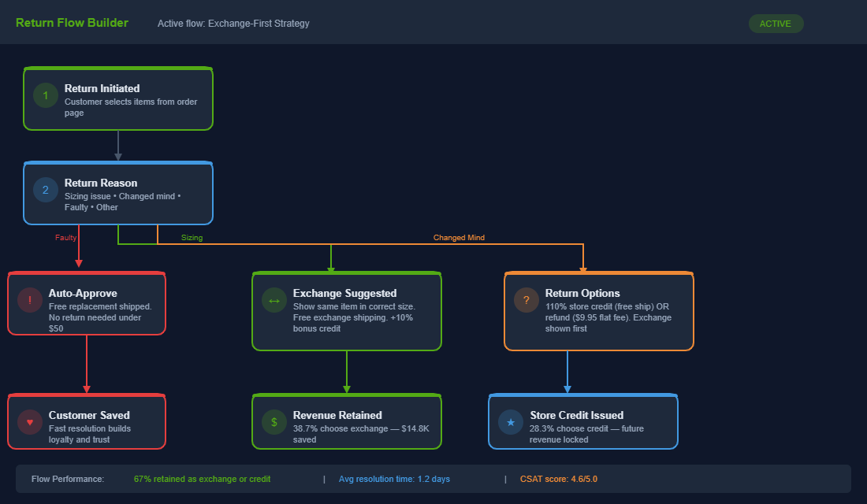Click the Faulty branch label

point(65,237)
